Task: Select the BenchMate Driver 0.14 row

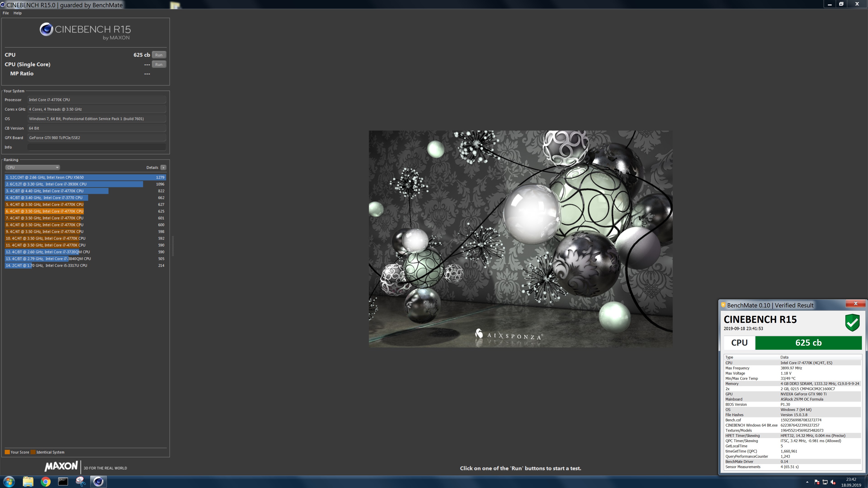Action: pos(793,462)
